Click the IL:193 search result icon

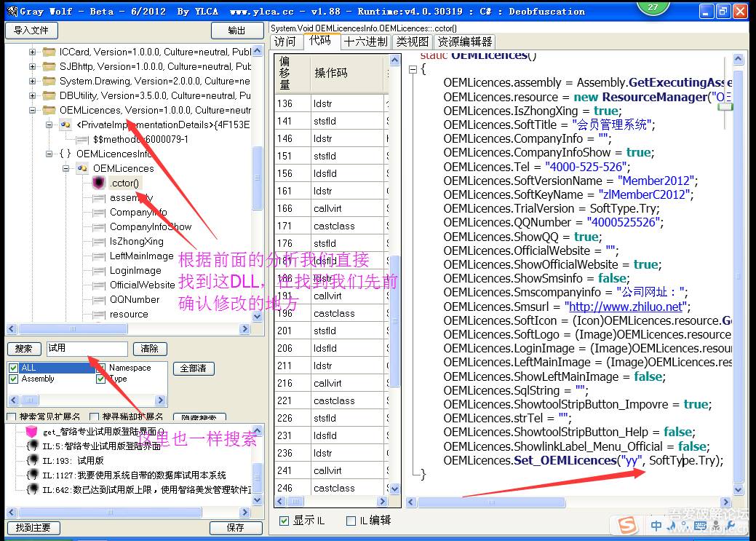point(31,460)
